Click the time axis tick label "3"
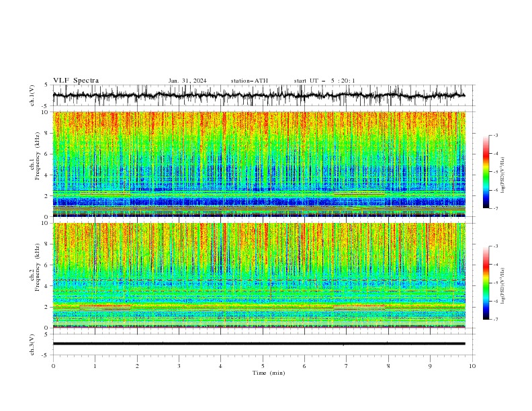The image size is (532, 411). click(x=179, y=366)
